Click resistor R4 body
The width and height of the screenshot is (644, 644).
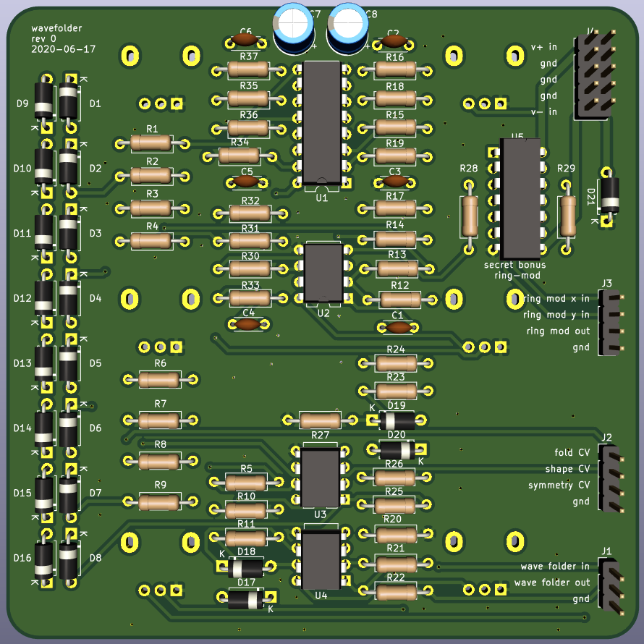tap(151, 241)
